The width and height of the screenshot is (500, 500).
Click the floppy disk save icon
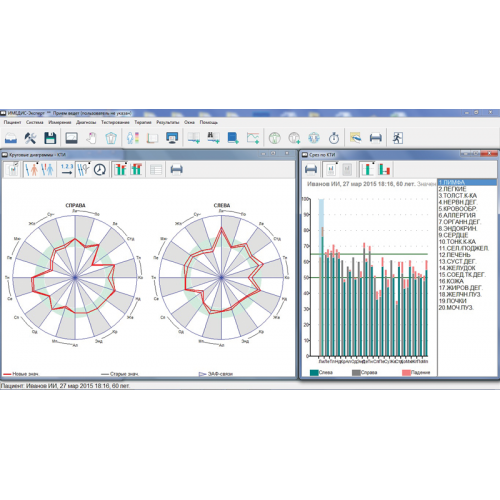(50, 138)
